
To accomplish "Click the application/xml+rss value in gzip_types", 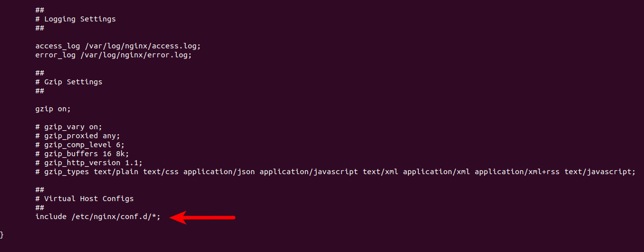I will pyautogui.click(x=517, y=172).
